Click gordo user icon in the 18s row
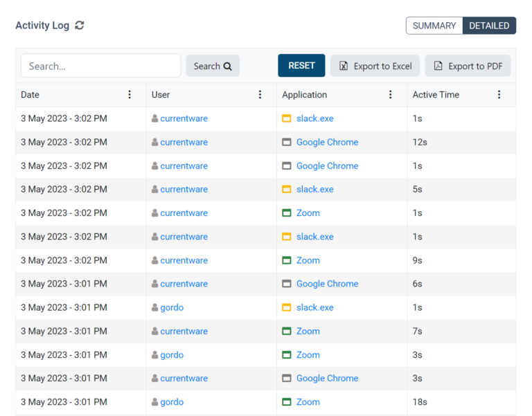This screenshot has height=416, width=532. pos(154,402)
